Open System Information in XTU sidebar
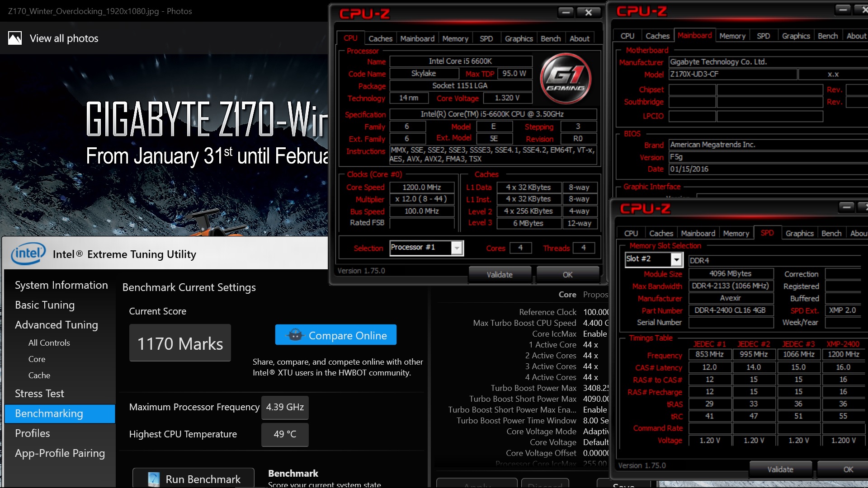This screenshot has height=488, width=868. click(x=61, y=285)
